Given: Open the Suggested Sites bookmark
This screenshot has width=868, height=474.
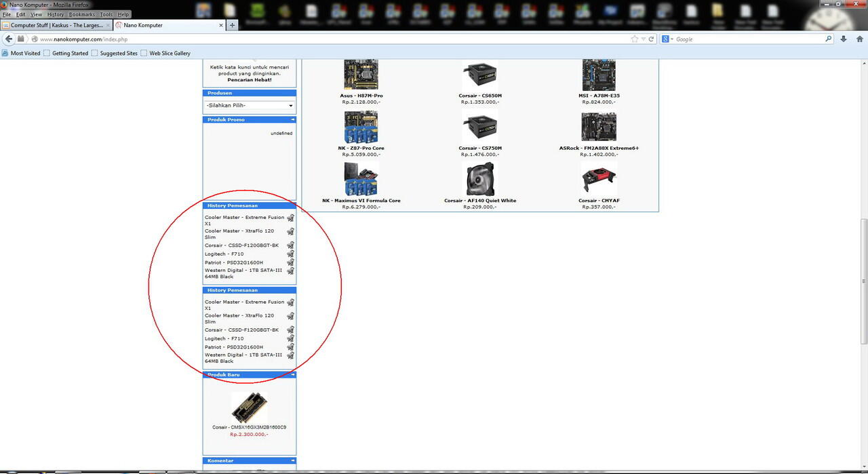Looking at the screenshot, I should [114, 53].
